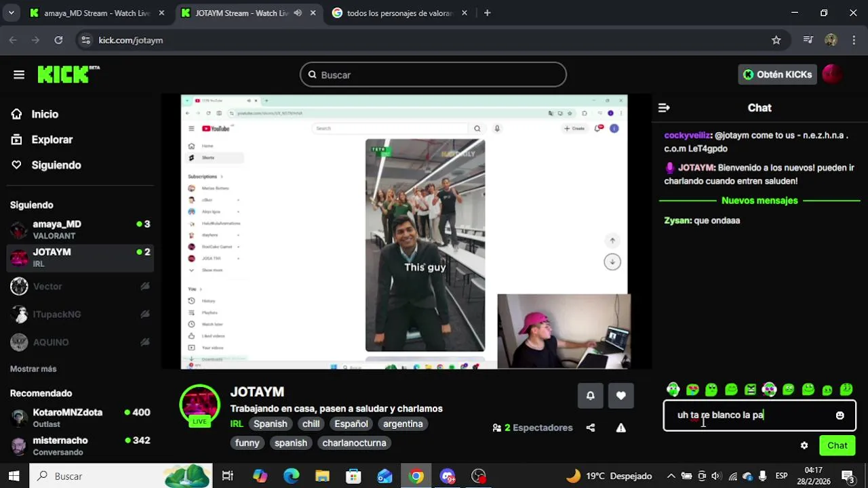The width and height of the screenshot is (868, 488).
Task: Switch to amaya_MD Stream browser tab
Action: [98, 13]
